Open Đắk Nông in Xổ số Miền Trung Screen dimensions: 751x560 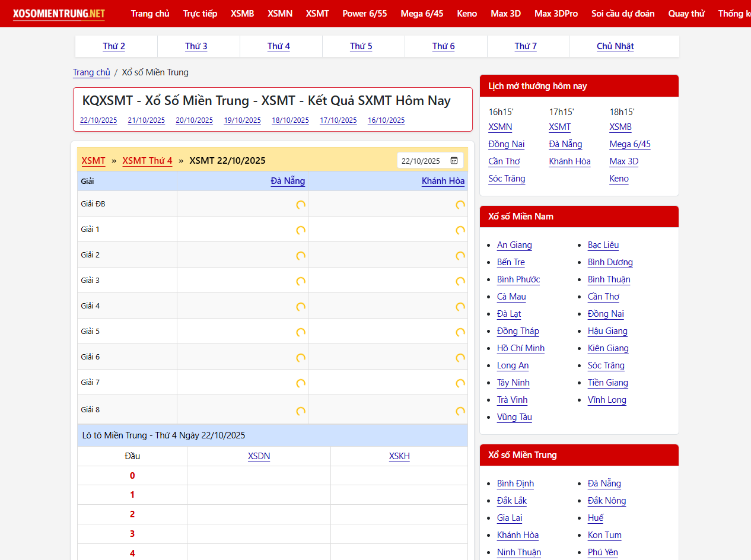pos(607,501)
